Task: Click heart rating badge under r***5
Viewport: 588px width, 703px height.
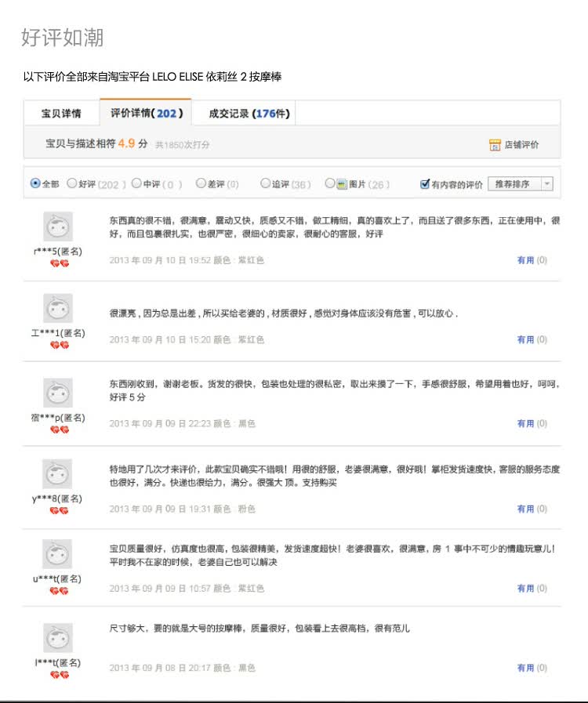Action: tap(60, 264)
